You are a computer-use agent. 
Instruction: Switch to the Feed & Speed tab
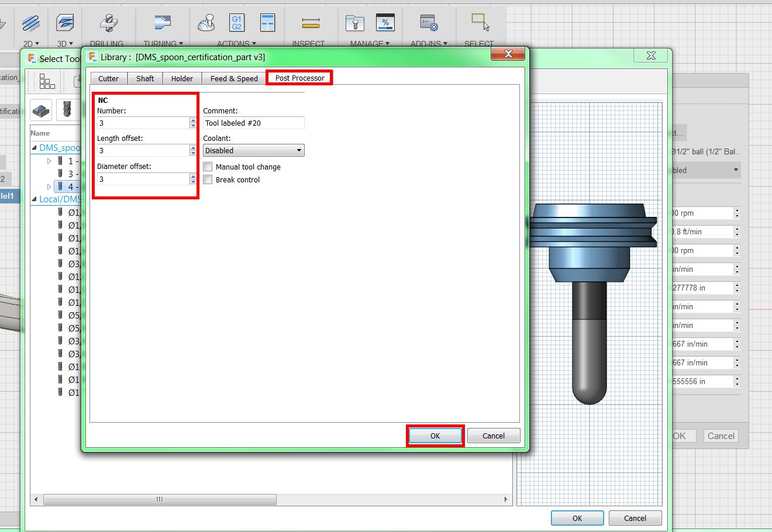point(234,78)
